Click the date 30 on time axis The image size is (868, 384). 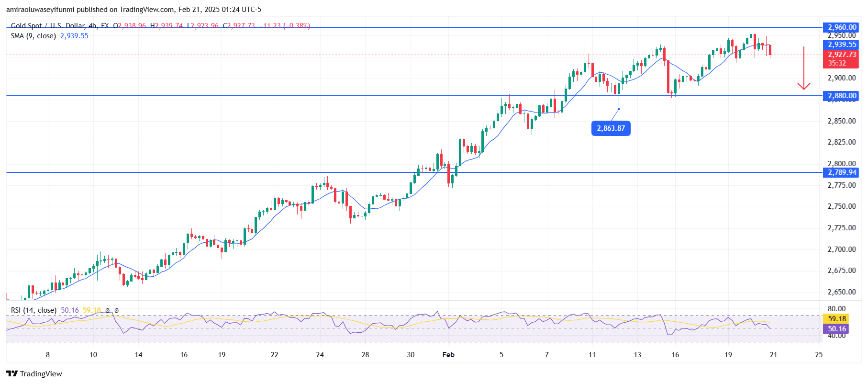tap(411, 355)
